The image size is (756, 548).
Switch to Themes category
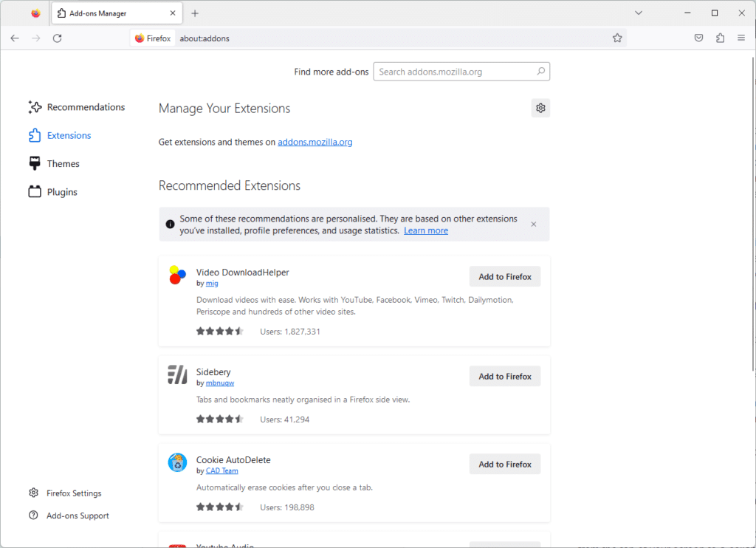[x=54, y=163]
